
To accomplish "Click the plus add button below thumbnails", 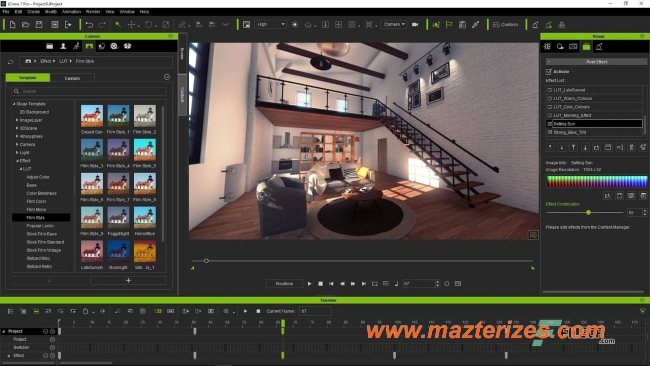I will click(x=128, y=281).
